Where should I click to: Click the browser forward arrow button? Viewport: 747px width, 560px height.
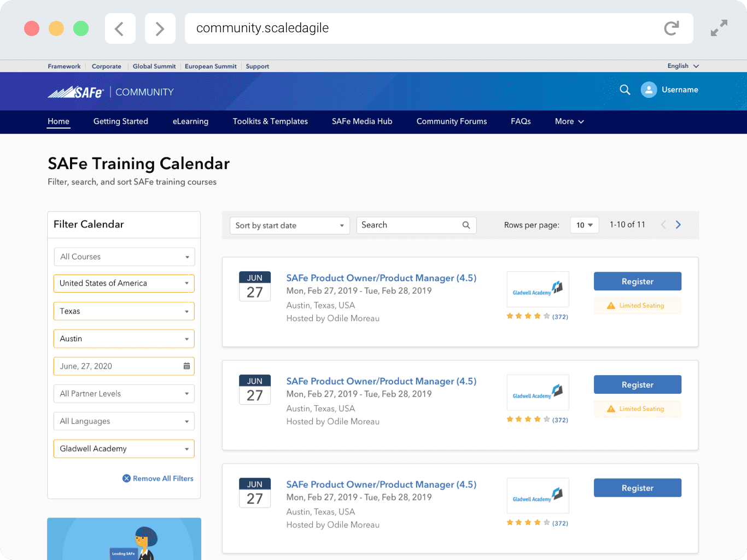pyautogui.click(x=160, y=28)
